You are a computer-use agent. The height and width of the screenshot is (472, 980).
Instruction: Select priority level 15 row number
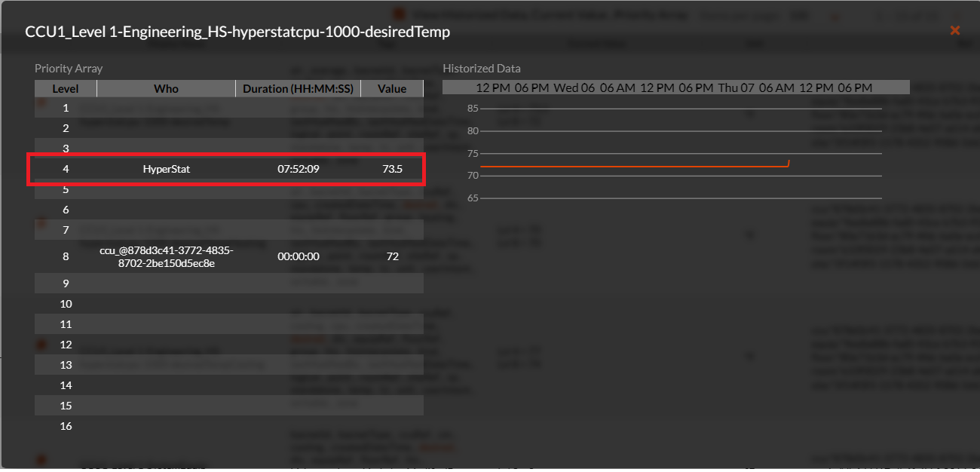[66, 406]
